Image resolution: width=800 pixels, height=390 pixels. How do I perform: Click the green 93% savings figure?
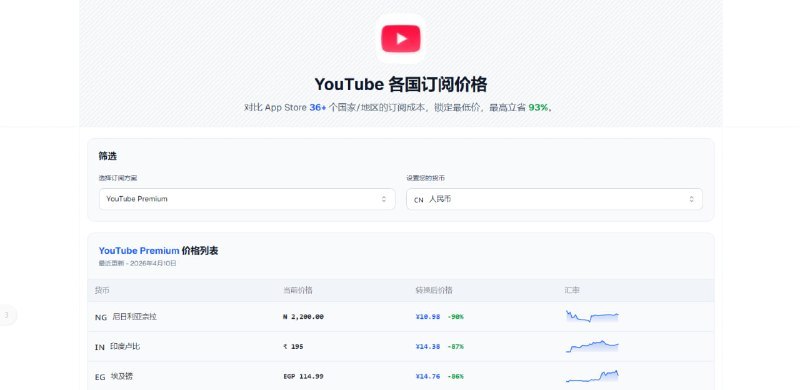point(538,108)
